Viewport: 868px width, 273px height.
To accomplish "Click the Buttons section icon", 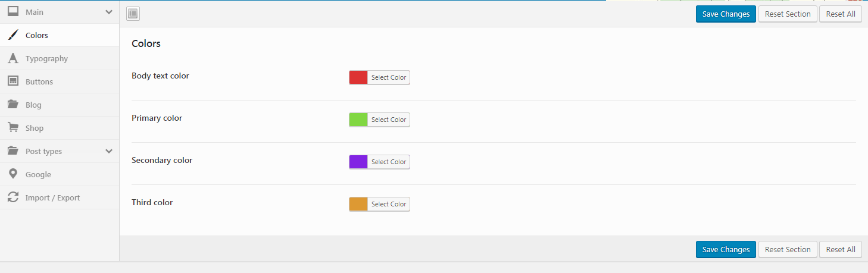I will click(13, 81).
